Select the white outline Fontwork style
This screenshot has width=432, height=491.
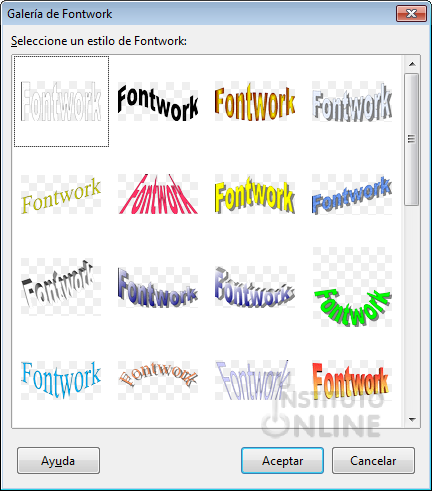61,101
